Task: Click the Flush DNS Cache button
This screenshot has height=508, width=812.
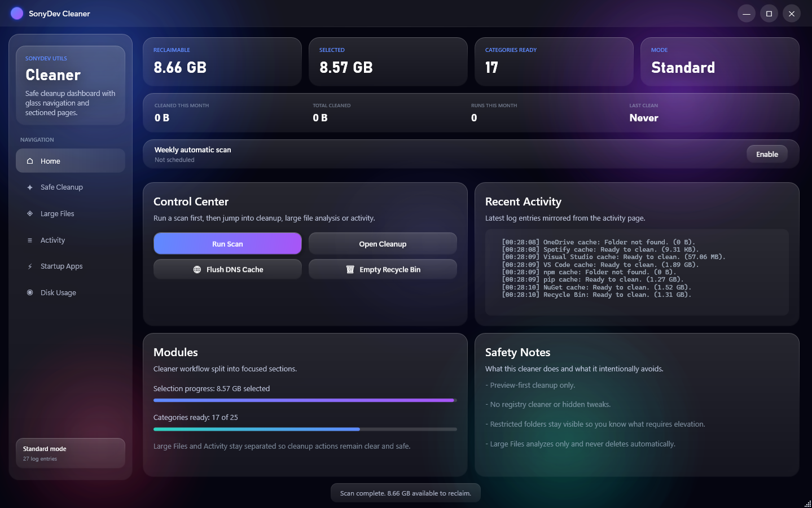Action: point(227,269)
